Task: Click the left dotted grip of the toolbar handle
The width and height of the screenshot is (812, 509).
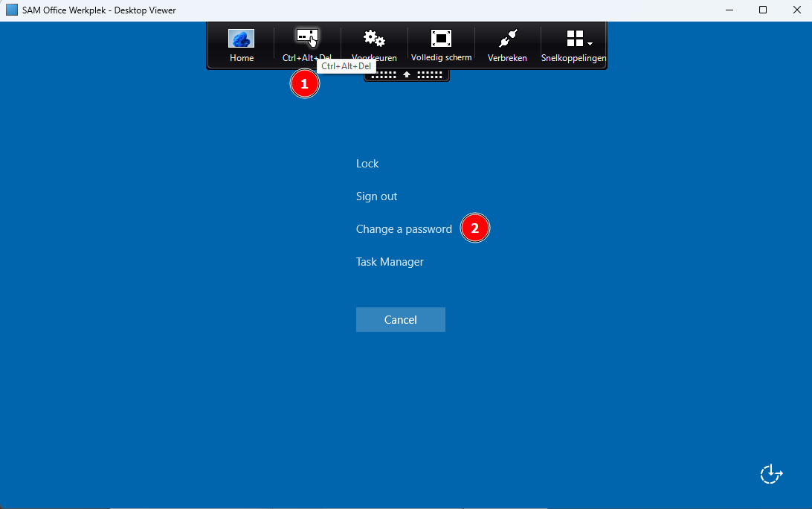Action: pyautogui.click(x=384, y=74)
